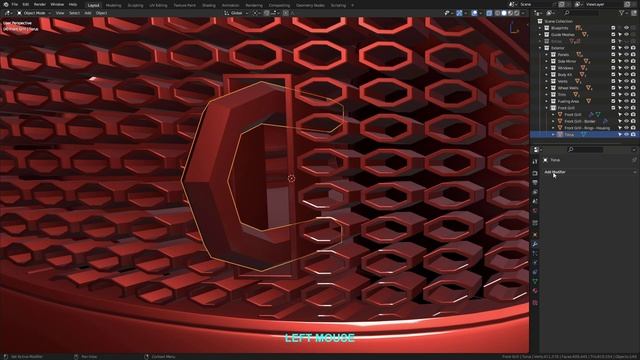Open the Render menu

tap(40, 4)
